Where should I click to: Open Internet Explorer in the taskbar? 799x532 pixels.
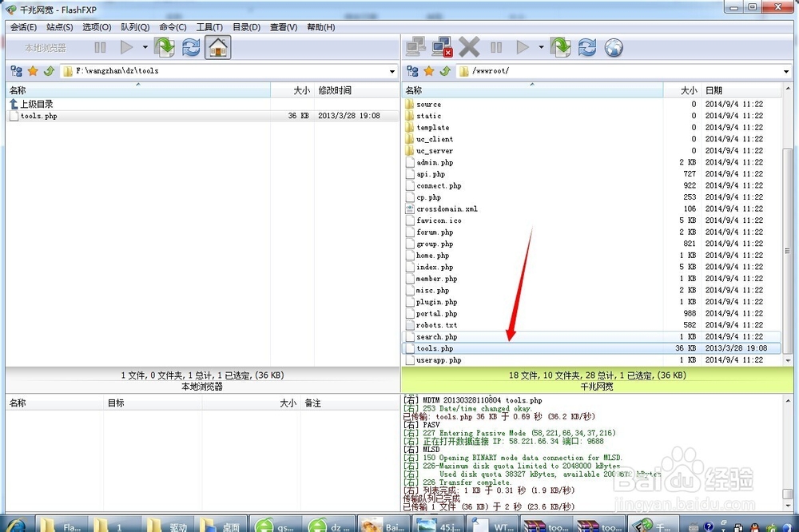tap(16, 526)
